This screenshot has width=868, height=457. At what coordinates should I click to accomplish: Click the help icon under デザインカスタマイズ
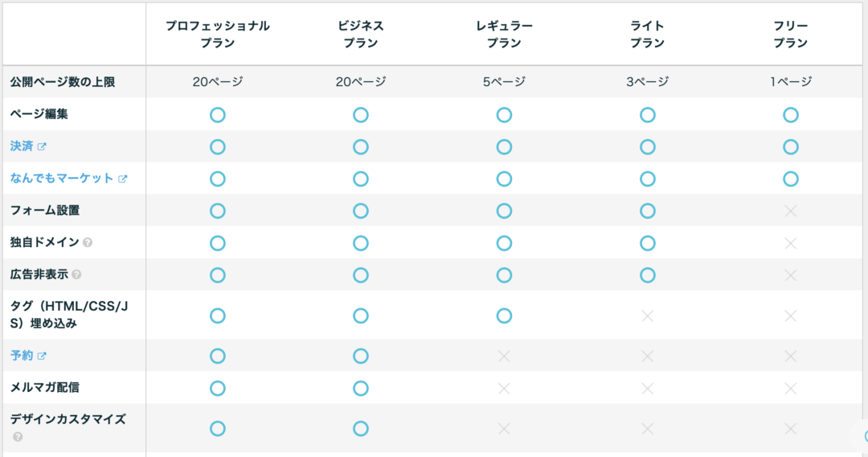(x=18, y=437)
